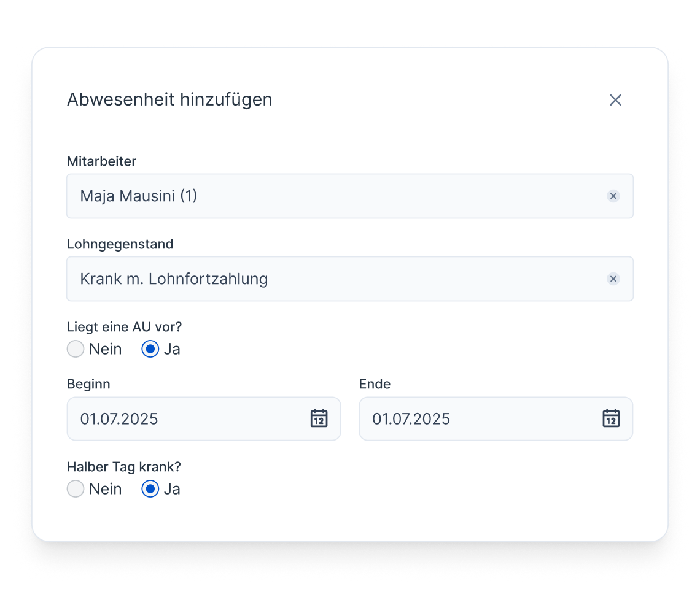This screenshot has height=589, width=700.
Task: Choose Nein for Halber Tag krank
Action: (x=75, y=488)
